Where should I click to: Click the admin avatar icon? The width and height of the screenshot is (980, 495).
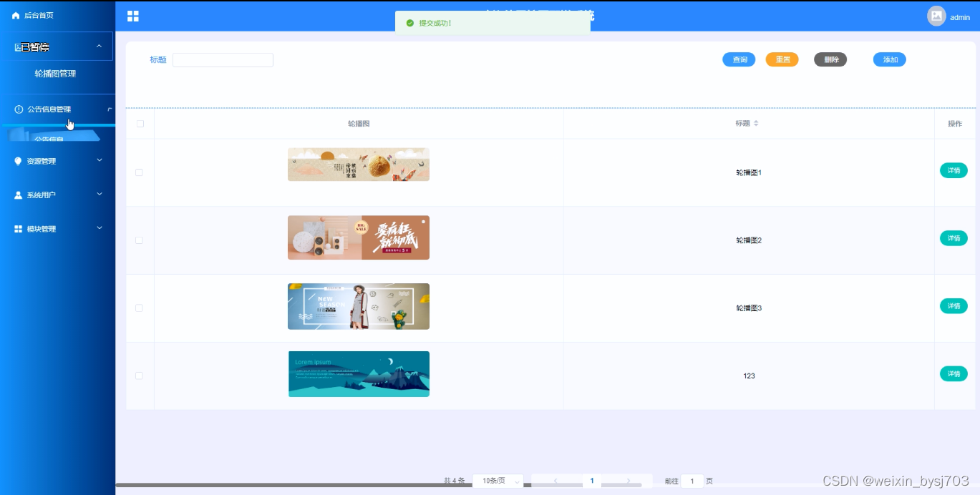(x=936, y=16)
